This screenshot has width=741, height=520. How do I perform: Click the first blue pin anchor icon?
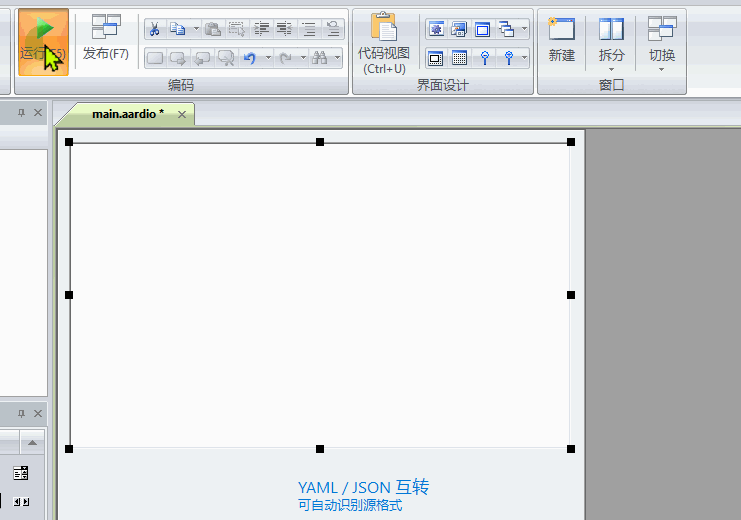pyautogui.click(x=484, y=58)
